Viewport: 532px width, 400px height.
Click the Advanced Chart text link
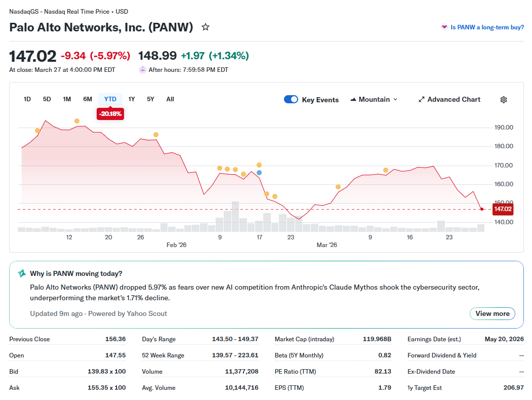(x=454, y=100)
